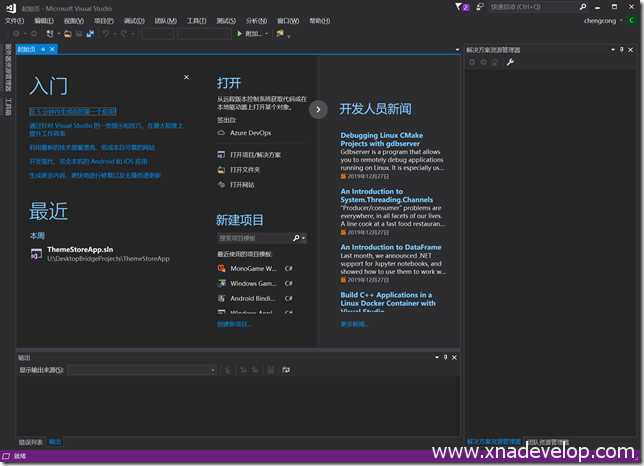644x466 pixels.
Task: Click the Open Website (打开网站) icon
Action: [x=222, y=185]
